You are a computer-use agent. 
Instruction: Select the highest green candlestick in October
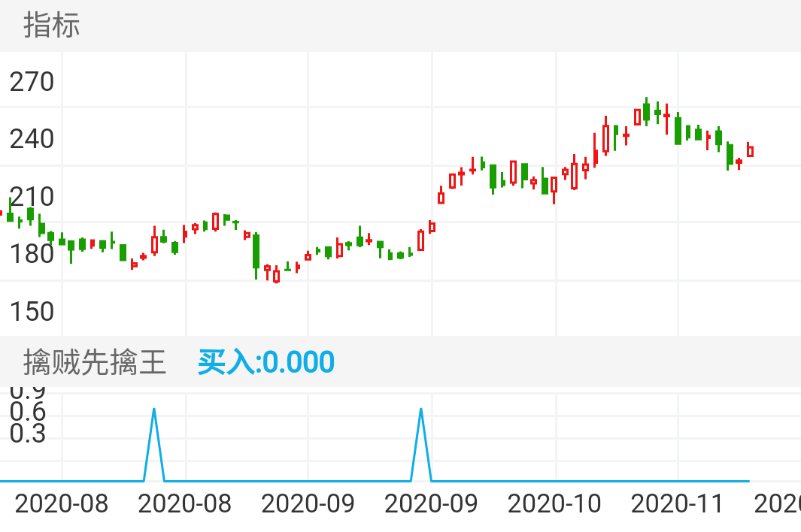647,113
